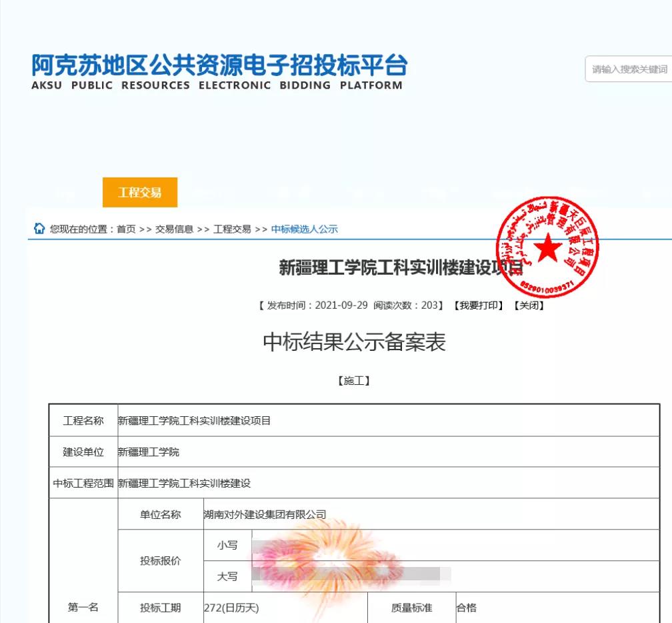672x623 pixels.
Task: Click 工程交易 in the breadcrumb path
Action: pos(232,229)
